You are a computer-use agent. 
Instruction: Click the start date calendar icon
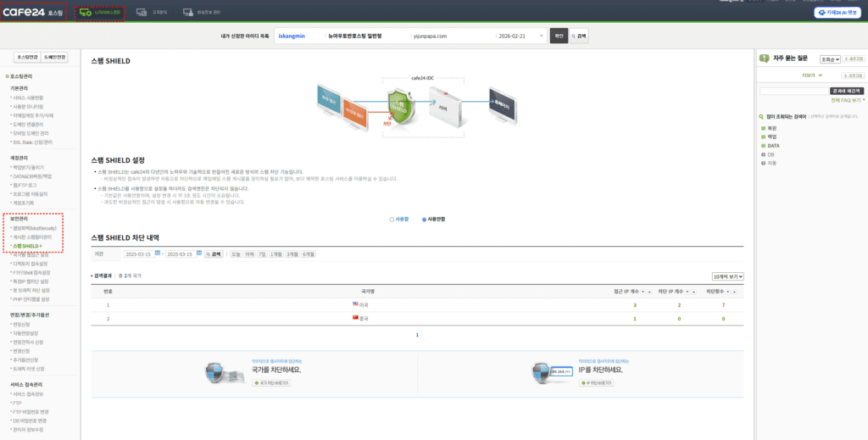coord(159,253)
